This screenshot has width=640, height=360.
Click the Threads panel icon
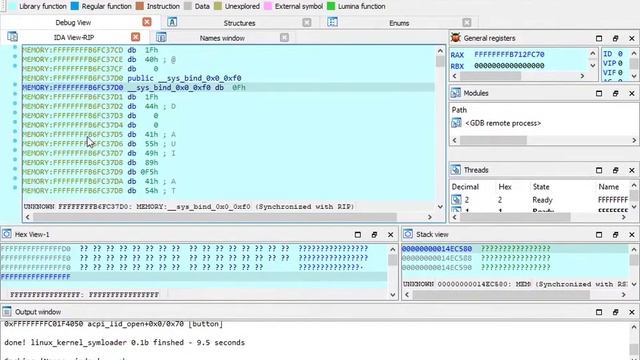[456, 170]
